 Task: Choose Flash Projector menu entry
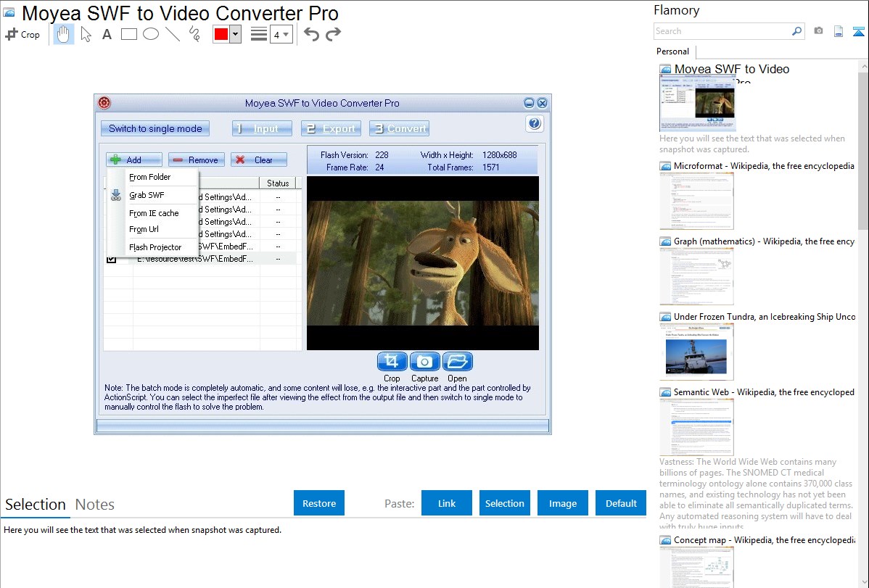click(155, 247)
